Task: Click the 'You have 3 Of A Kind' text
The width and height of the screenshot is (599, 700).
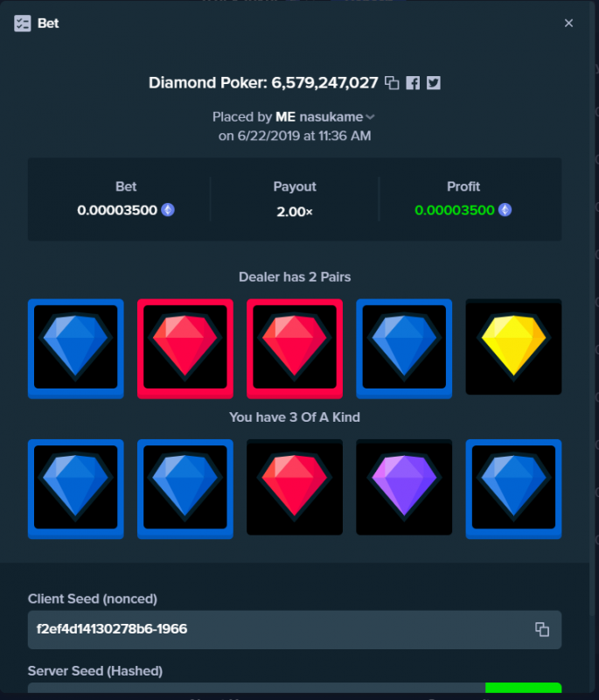Action: coord(295,417)
